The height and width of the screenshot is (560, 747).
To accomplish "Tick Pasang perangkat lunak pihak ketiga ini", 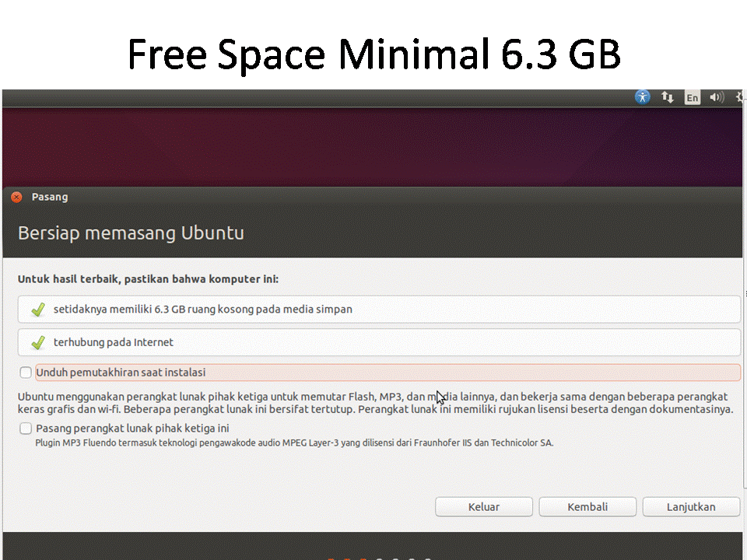I will point(26,429).
